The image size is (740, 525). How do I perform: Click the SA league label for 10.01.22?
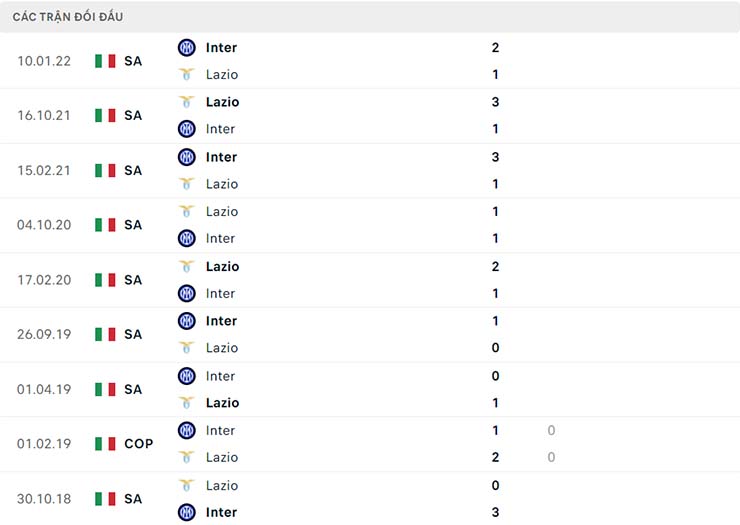133,61
